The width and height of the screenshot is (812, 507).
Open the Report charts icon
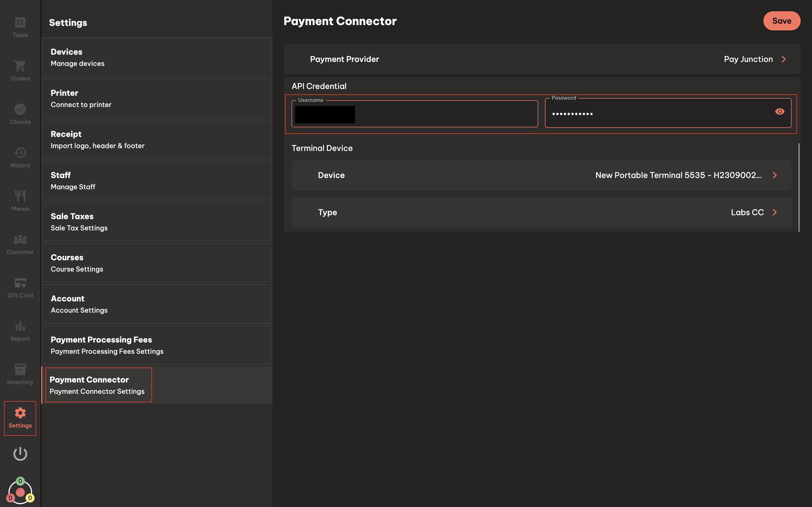pyautogui.click(x=20, y=329)
